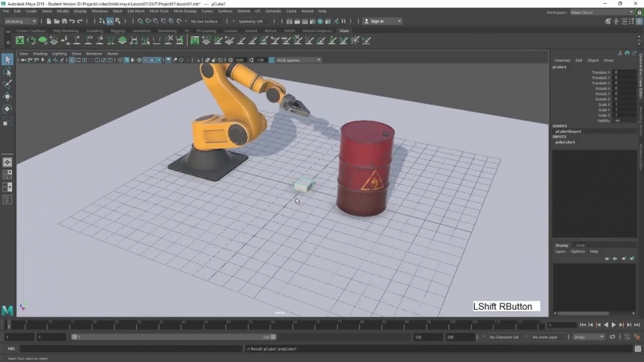Viewport: 644px width, 362px height.
Task: Click the range slider bar
Action: pyautogui.click(x=174, y=337)
